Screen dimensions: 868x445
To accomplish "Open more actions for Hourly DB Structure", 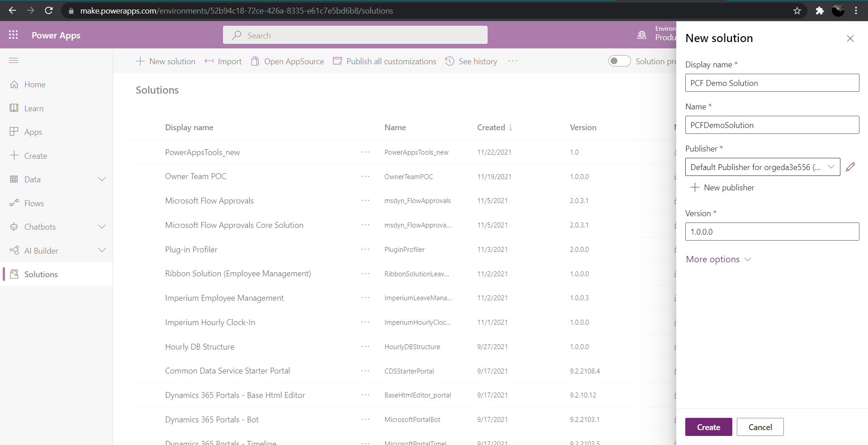I will (x=365, y=346).
